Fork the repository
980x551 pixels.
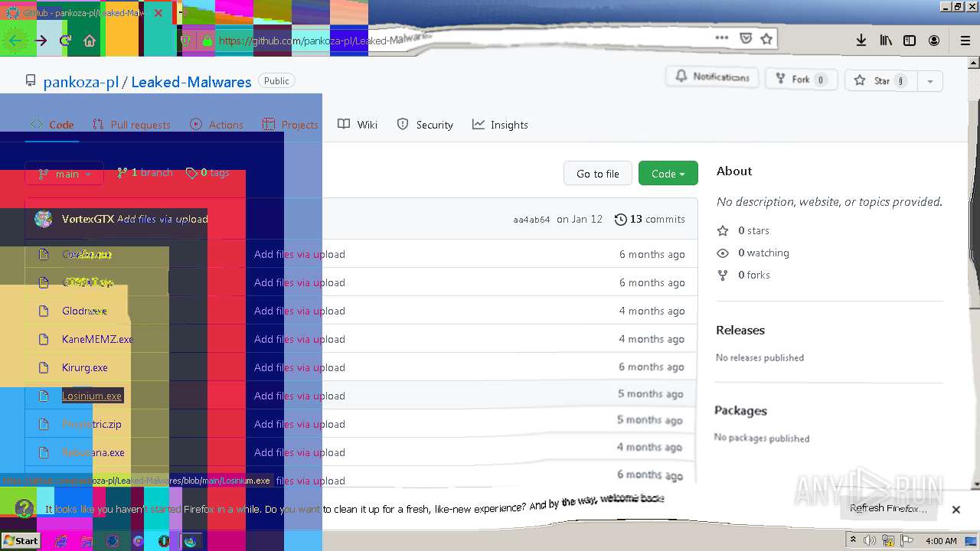click(x=801, y=80)
